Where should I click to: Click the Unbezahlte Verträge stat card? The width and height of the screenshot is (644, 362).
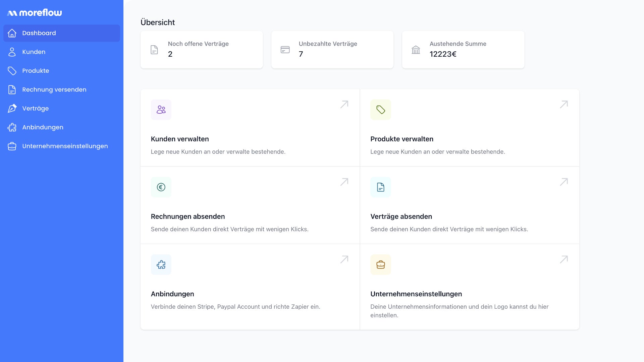(332, 50)
